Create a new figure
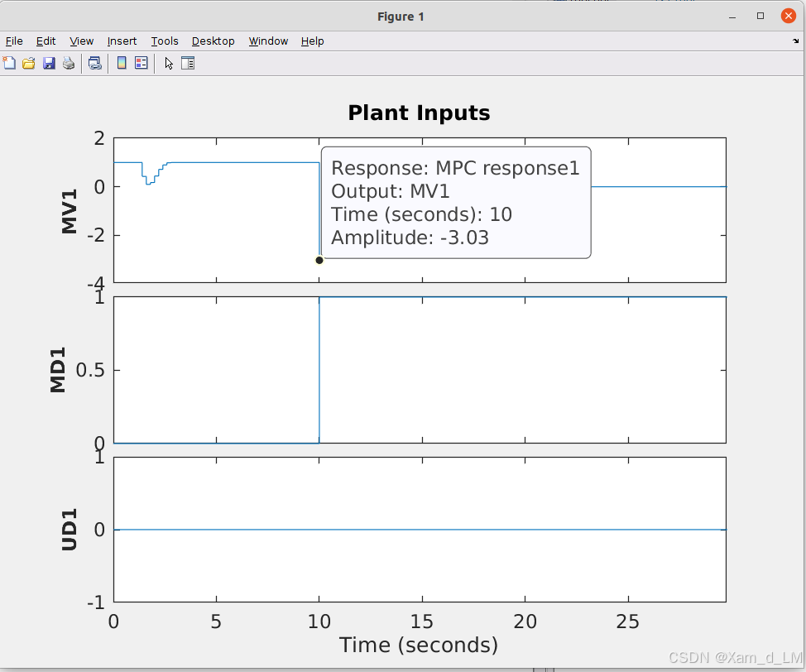The width and height of the screenshot is (806, 672). (x=9, y=63)
